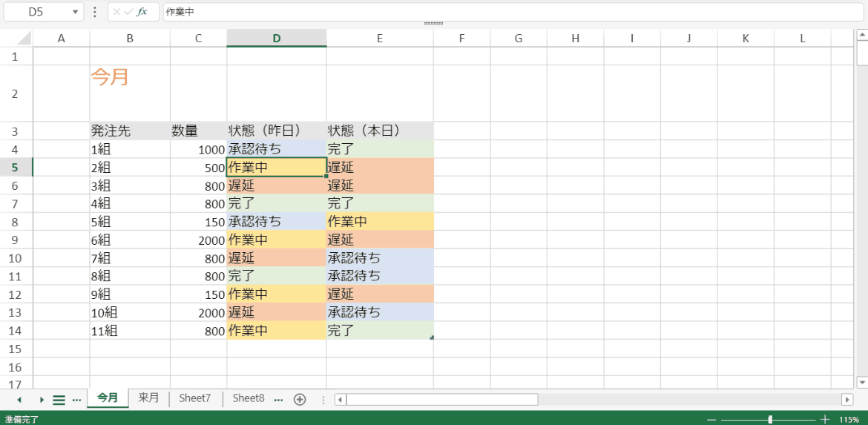The height and width of the screenshot is (425, 868).
Task: Open the Sheet8 tab
Action: [249, 398]
